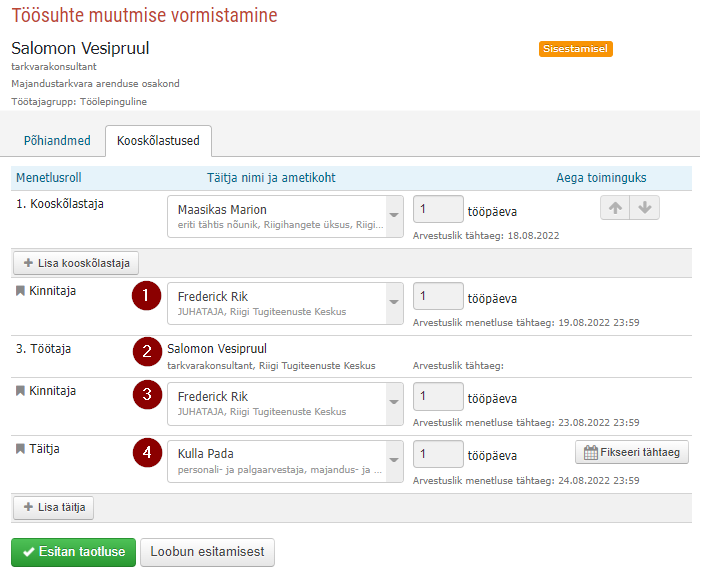Click the move up arrow for Kooskõlastaja

pos(615,208)
